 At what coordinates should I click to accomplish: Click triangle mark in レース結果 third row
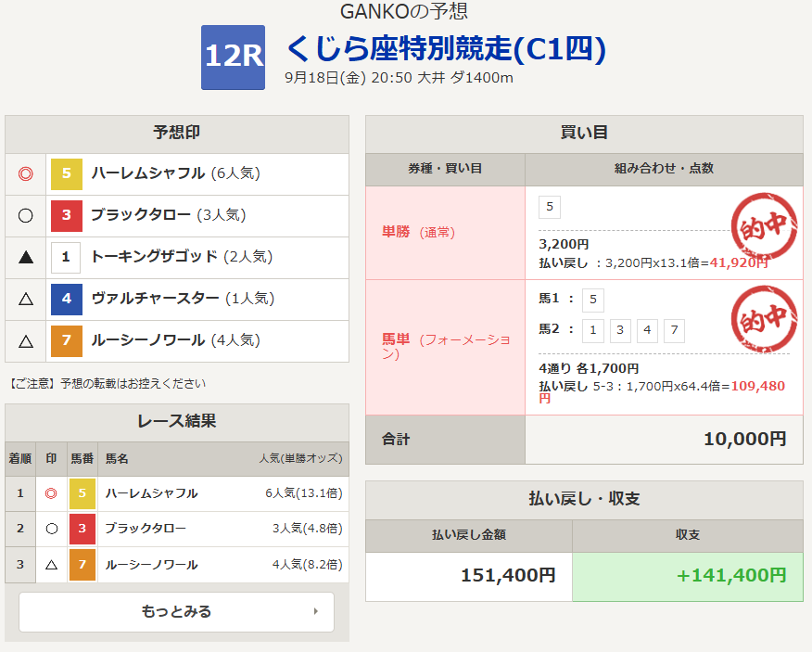pyautogui.click(x=51, y=565)
